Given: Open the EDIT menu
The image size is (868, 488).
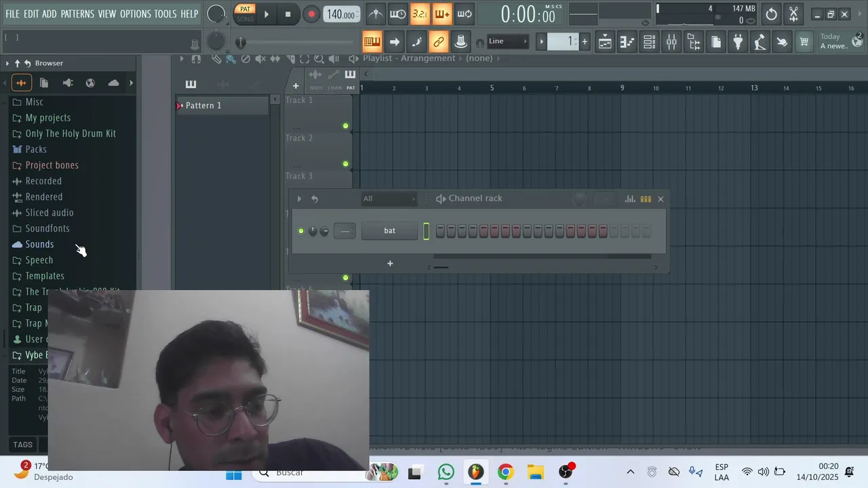Looking at the screenshot, I should point(31,14).
